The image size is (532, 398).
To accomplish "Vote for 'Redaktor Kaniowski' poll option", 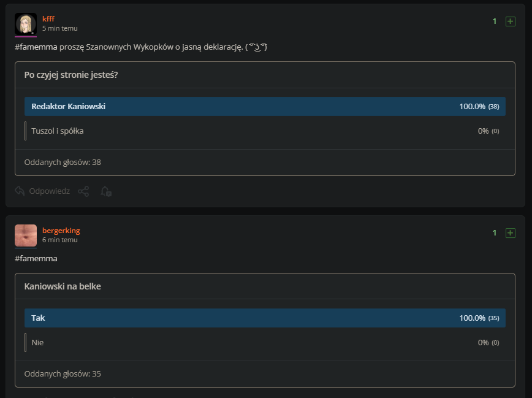I will (x=265, y=107).
